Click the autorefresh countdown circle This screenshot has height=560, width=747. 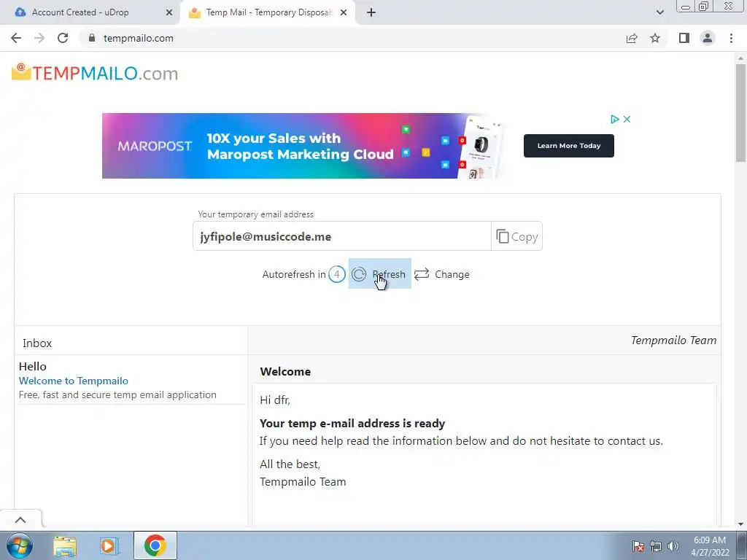337,274
